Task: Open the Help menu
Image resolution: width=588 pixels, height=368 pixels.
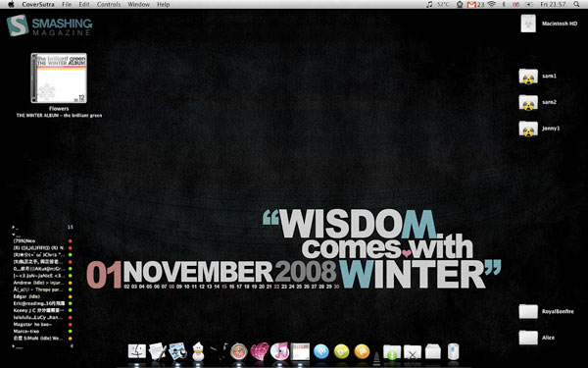Action: [163, 5]
